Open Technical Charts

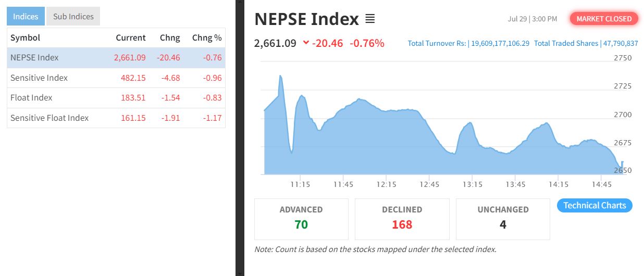pos(595,205)
